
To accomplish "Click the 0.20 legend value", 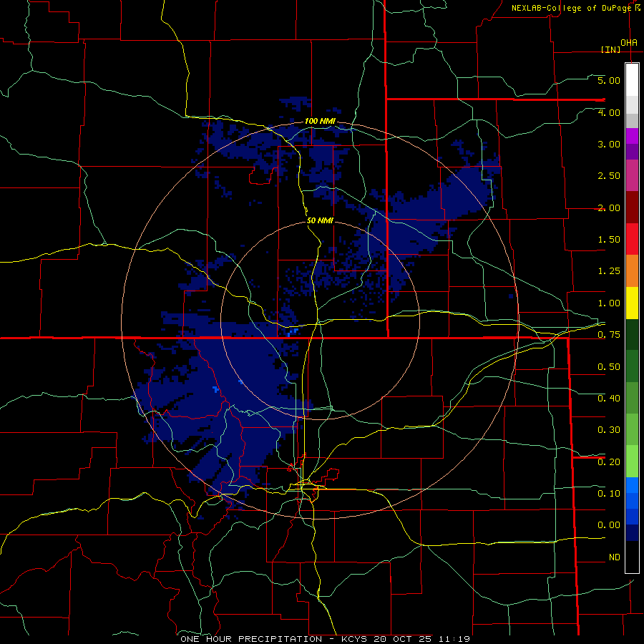I will click(x=609, y=462).
